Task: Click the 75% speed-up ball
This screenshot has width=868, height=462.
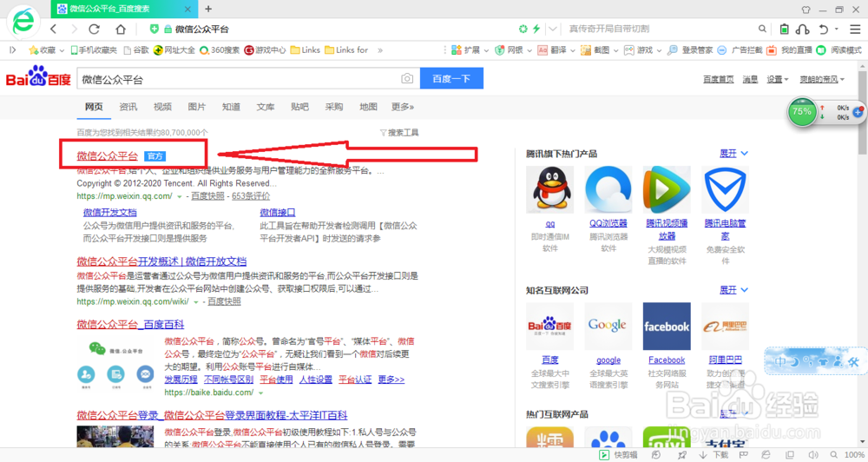Action: click(801, 111)
